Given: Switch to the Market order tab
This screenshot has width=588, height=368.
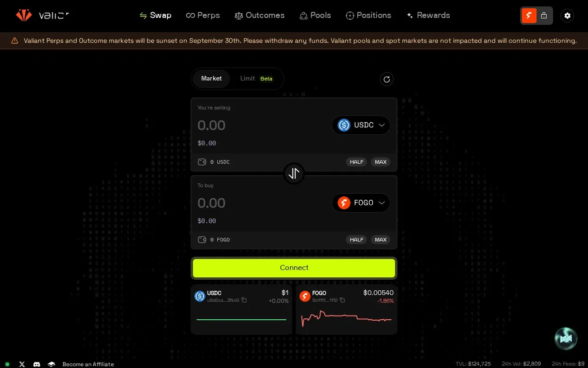Looking at the screenshot, I should 211,79.
